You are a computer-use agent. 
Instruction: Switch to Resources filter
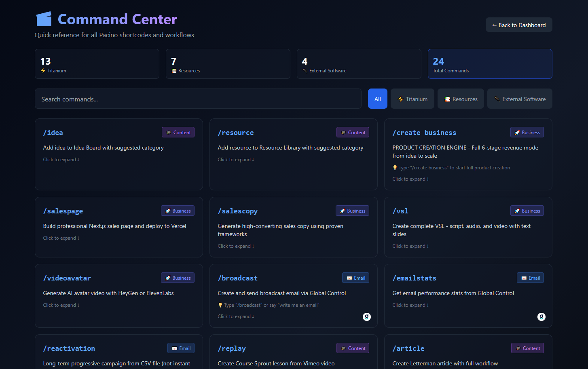[x=461, y=99]
